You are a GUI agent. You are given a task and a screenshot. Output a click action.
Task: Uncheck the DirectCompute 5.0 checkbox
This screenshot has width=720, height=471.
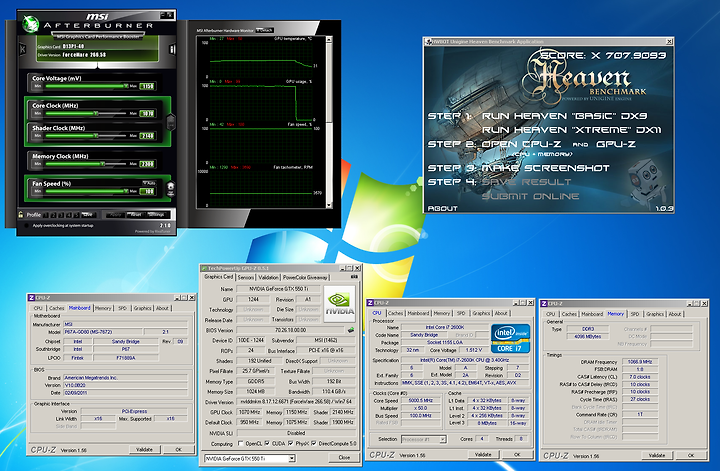tap(314, 444)
